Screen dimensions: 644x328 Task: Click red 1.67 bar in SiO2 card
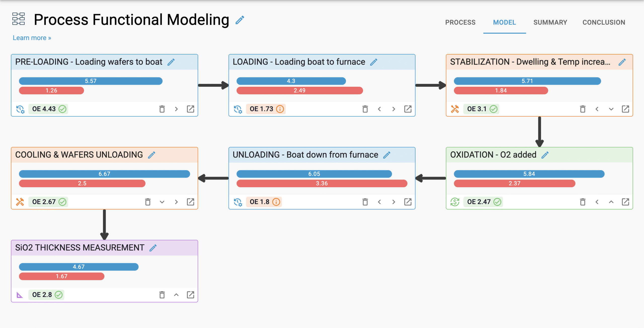(x=62, y=276)
